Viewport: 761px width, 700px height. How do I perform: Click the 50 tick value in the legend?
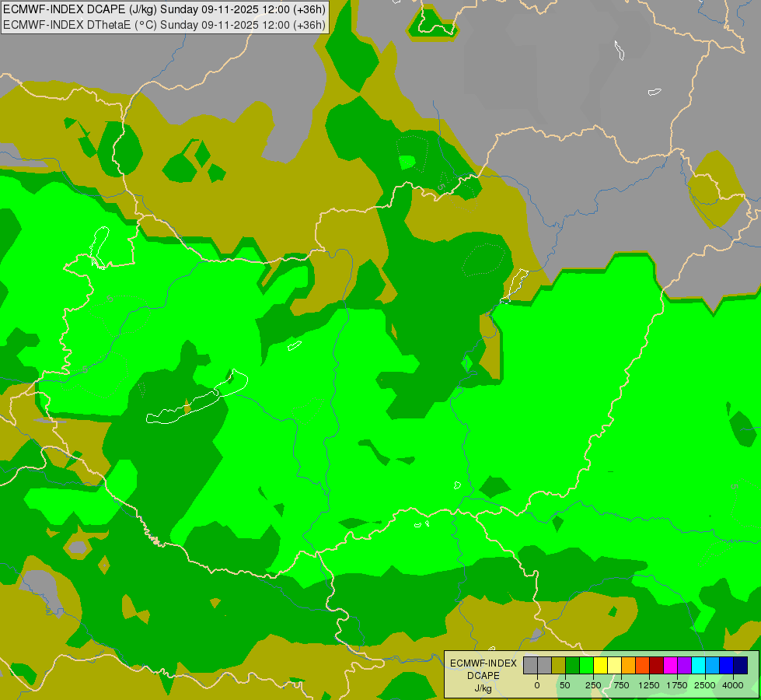point(565,685)
